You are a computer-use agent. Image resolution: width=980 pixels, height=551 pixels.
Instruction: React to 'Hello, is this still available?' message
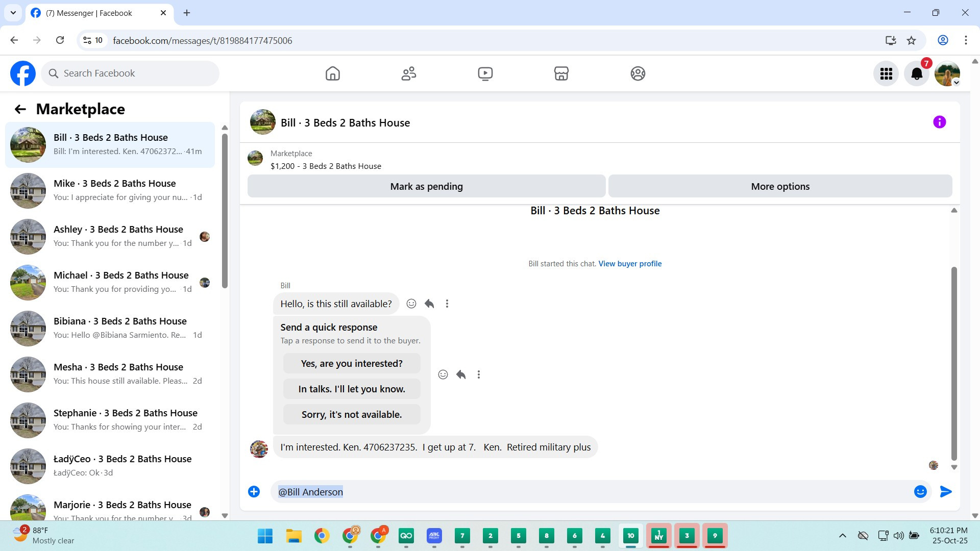pos(411,304)
